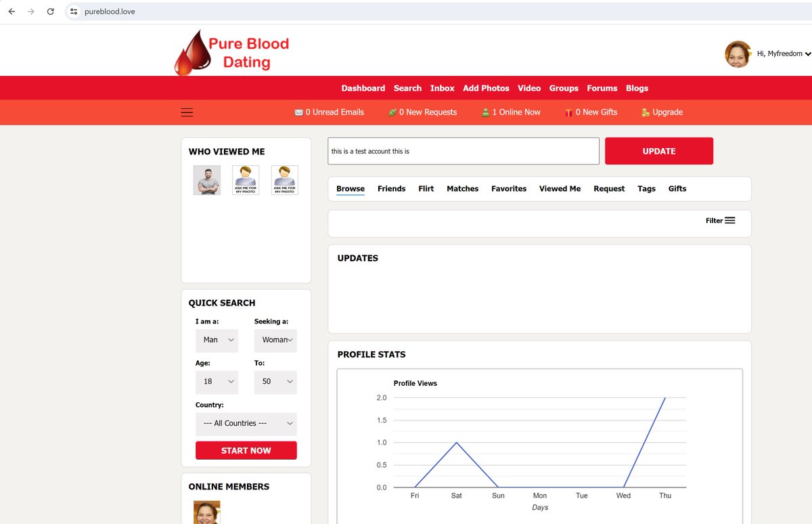Switch to the Viewed Me tab
Screen dimensions: 812x524
(x=560, y=189)
